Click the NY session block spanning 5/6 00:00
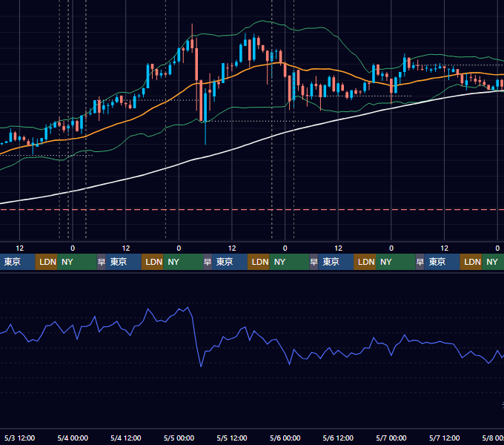This screenshot has width=504, height=445. [289, 262]
